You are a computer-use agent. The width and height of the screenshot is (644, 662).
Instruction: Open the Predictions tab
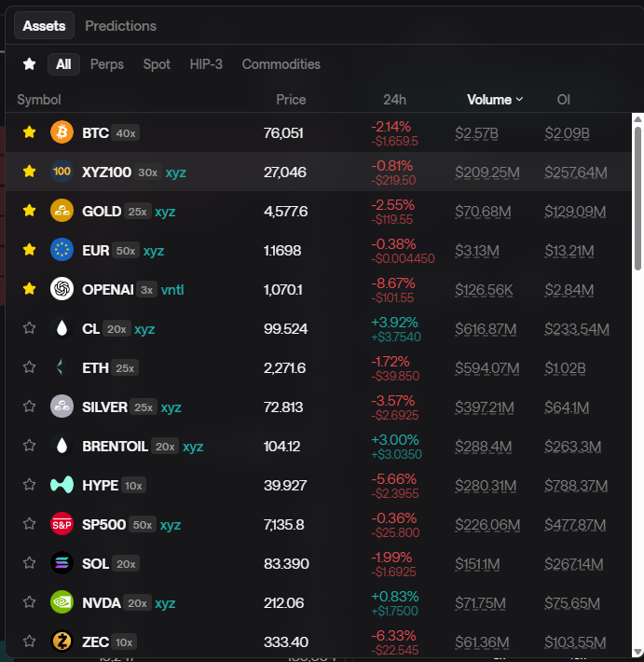pyautogui.click(x=121, y=26)
